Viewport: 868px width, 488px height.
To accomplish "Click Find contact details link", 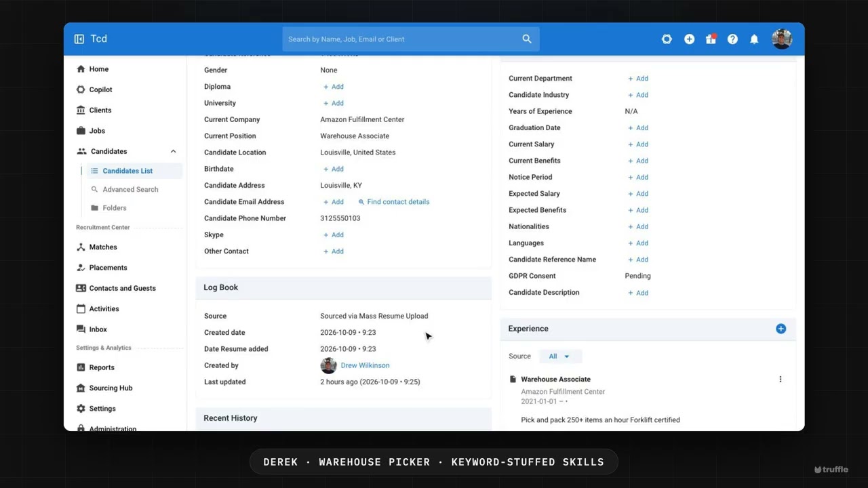I will point(394,202).
